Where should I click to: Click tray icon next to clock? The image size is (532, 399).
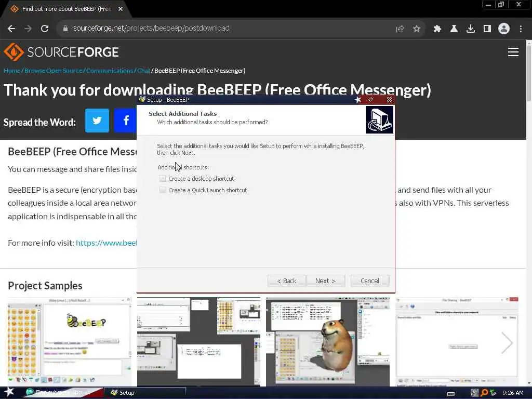coord(494,393)
